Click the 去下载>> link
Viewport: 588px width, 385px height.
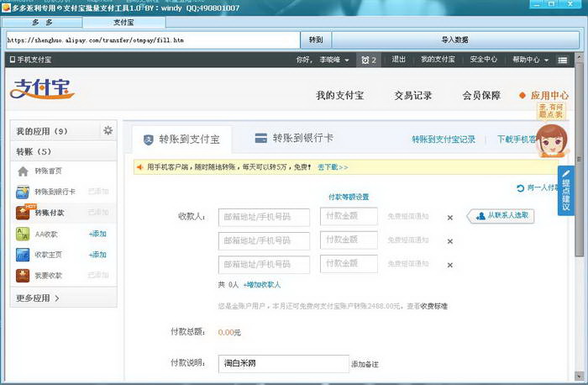(x=333, y=167)
